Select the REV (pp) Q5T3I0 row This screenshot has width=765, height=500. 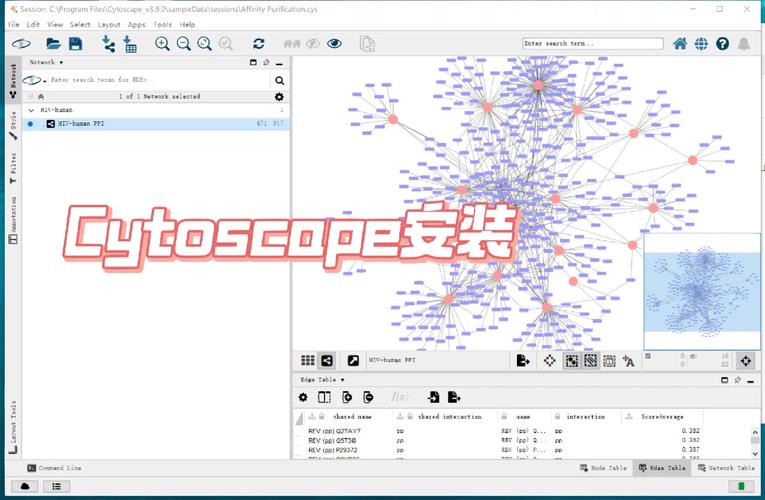coord(332,440)
